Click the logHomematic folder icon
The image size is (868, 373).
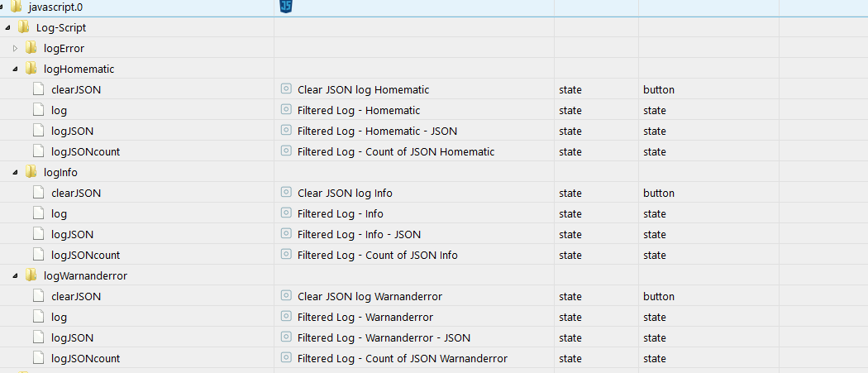(x=31, y=69)
